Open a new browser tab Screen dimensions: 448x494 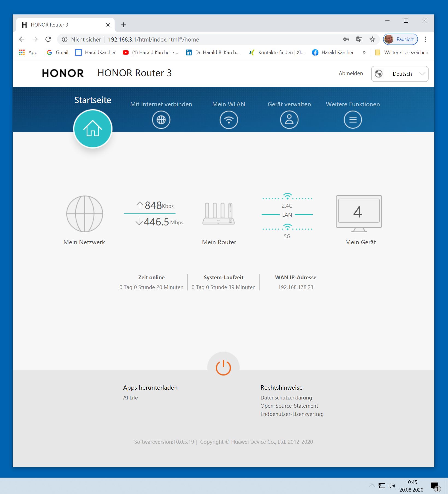pyautogui.click(x=124, y=25)
